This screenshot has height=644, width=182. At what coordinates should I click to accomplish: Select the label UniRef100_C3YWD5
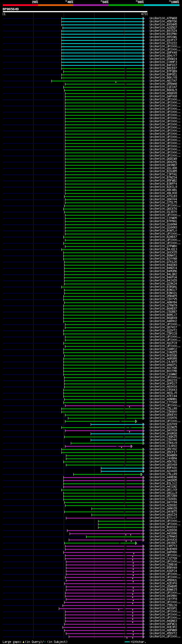(x=163, y=218)
